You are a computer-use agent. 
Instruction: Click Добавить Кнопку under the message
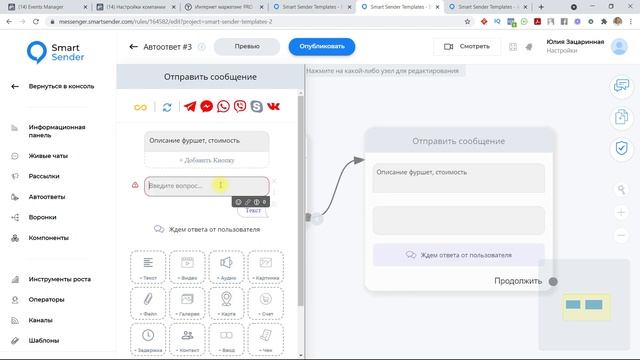(x=207, y=160)
